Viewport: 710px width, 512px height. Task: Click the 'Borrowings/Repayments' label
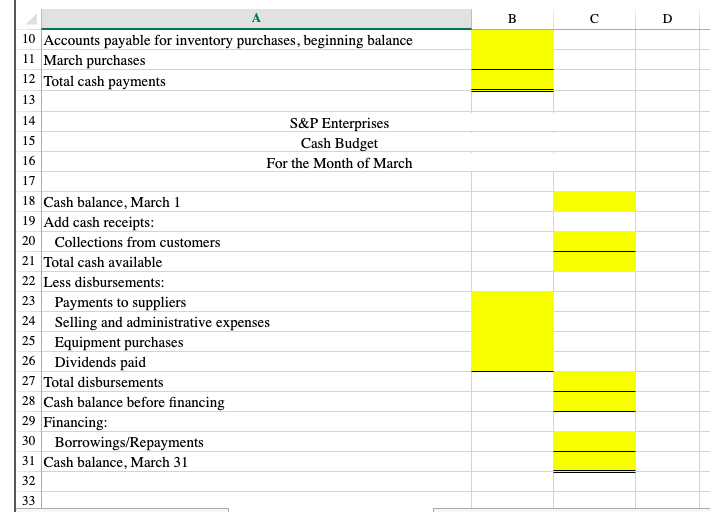tap(129, 442)
